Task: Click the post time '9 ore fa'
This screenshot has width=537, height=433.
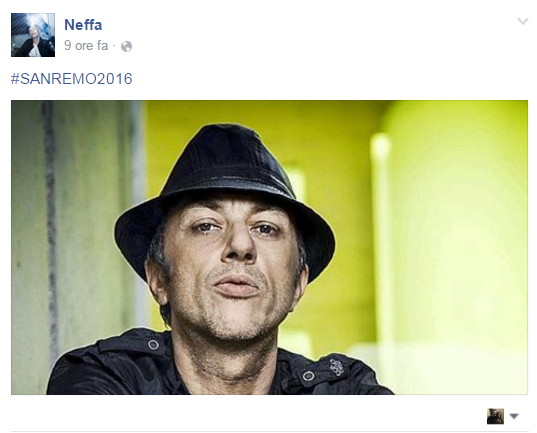Action: [x=86, y=46]
